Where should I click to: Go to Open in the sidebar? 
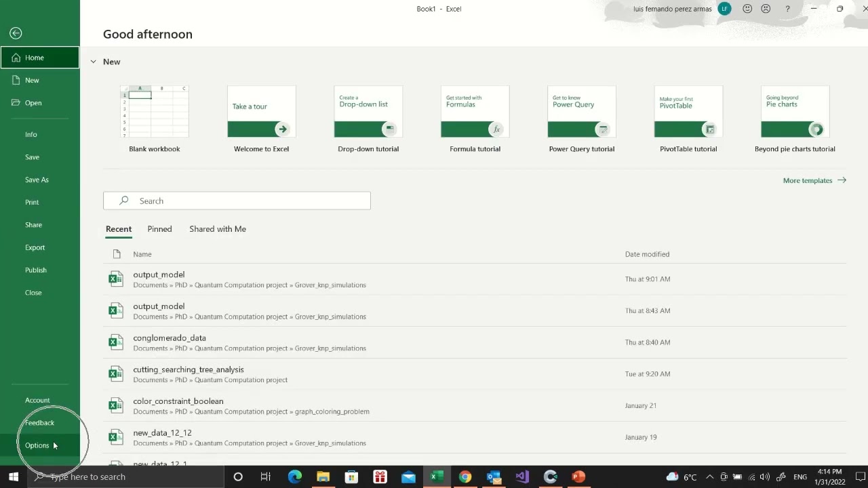coord(40,103)
